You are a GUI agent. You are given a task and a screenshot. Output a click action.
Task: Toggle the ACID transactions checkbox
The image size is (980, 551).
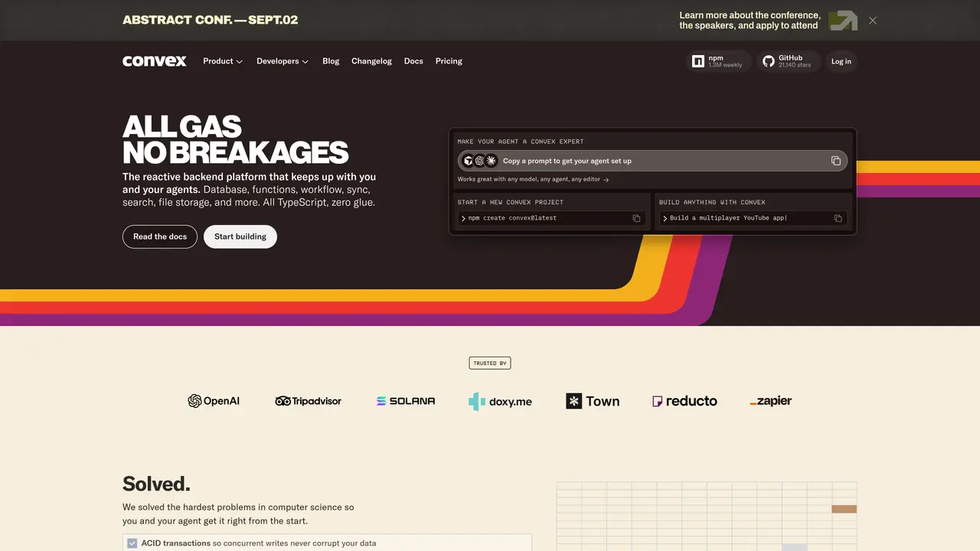coord(132,543)
